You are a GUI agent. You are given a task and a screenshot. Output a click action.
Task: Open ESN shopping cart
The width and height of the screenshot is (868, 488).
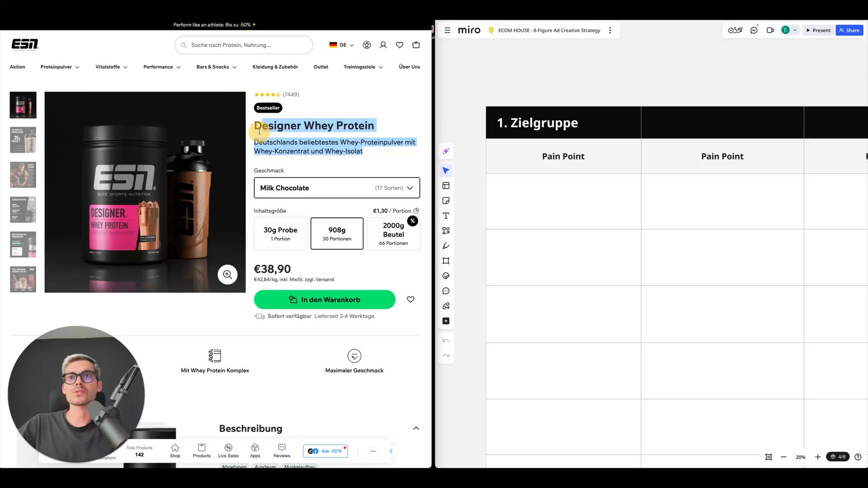click(x=416, y=45)
